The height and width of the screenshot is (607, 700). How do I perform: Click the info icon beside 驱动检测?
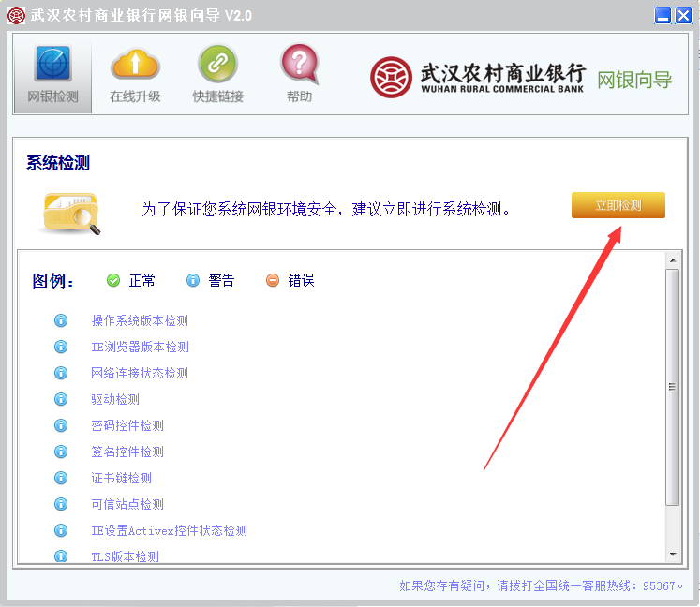click(x=61, y=399)
